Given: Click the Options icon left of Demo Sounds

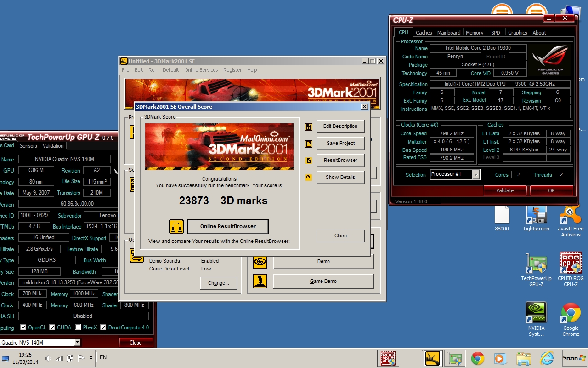Looking at the screenshot, I should (136, 255).
